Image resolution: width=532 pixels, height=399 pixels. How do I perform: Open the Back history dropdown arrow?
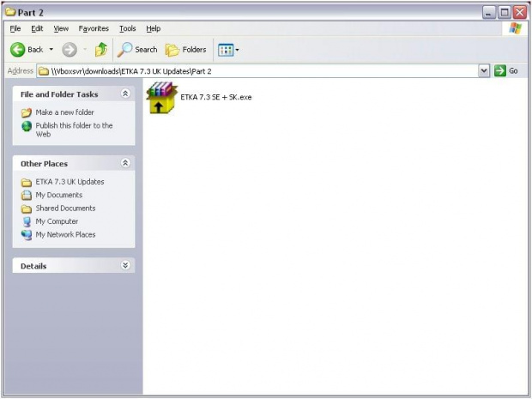coord(51,50)
